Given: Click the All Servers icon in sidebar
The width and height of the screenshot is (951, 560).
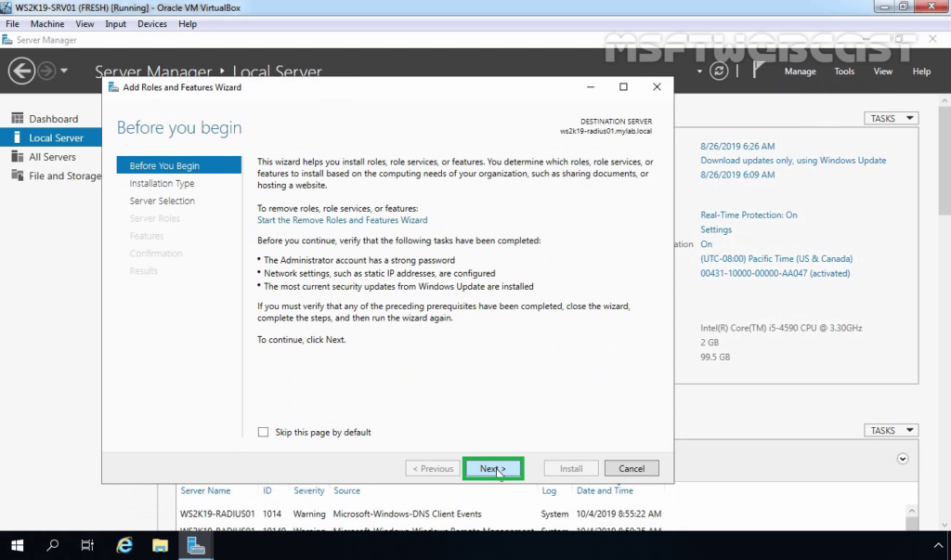Looking at the screenshot, I should [17, 157].
